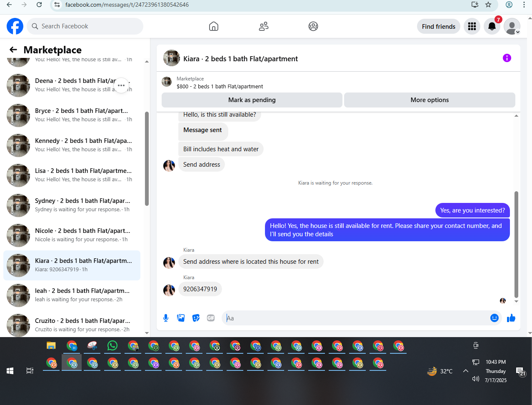The width and height of the screenshot is (532, 405).
Task: Open the account profile avatar menu
Action: (x=512, y=26)
